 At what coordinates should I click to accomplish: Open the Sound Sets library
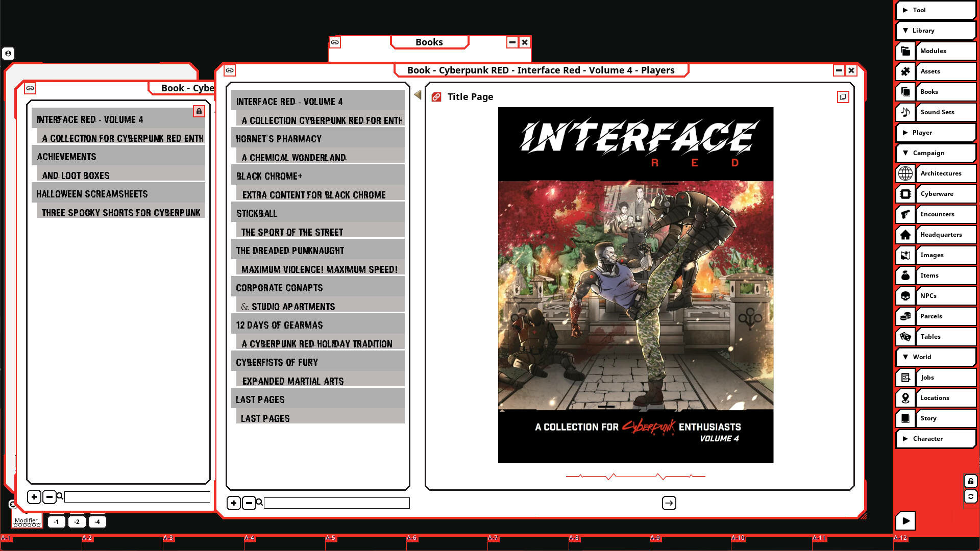pos(945,112)
